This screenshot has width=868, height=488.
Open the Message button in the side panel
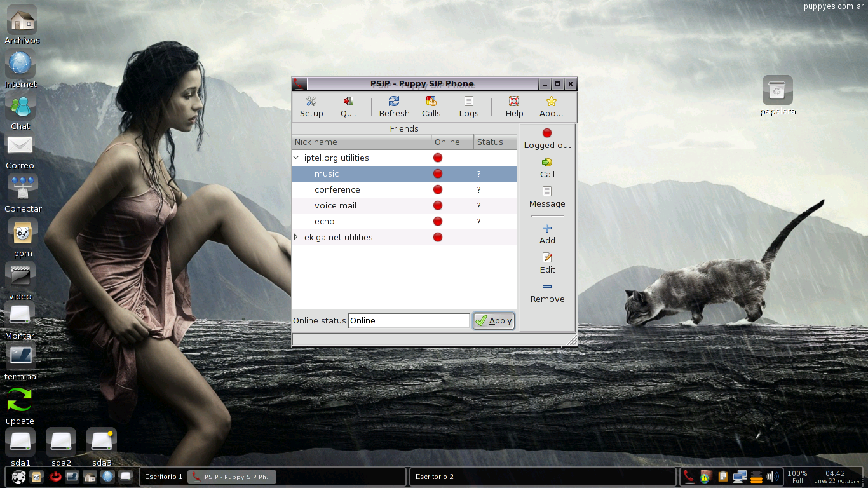coord(547,198)
